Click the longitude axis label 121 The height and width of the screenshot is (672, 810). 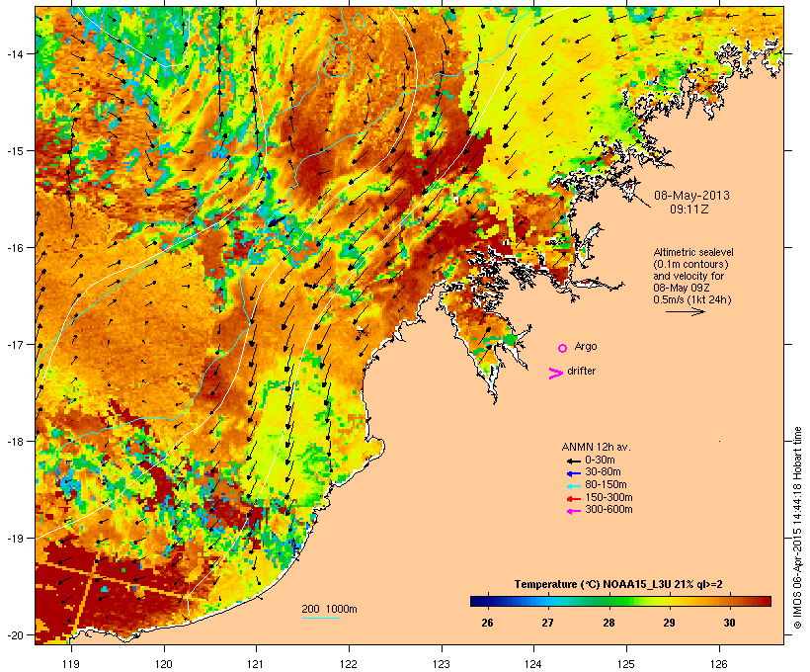(256, 664)
